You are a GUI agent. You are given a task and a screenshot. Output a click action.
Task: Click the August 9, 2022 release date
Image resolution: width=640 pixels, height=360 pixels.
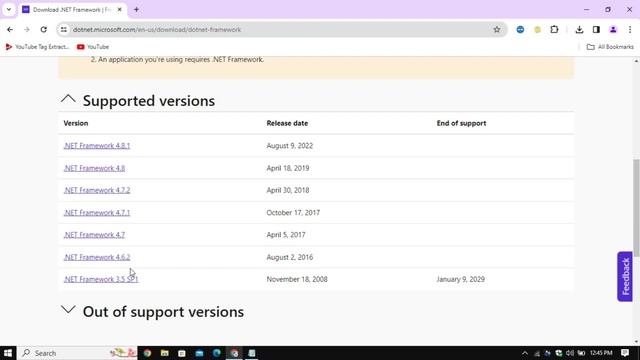(x=290, y=146)
